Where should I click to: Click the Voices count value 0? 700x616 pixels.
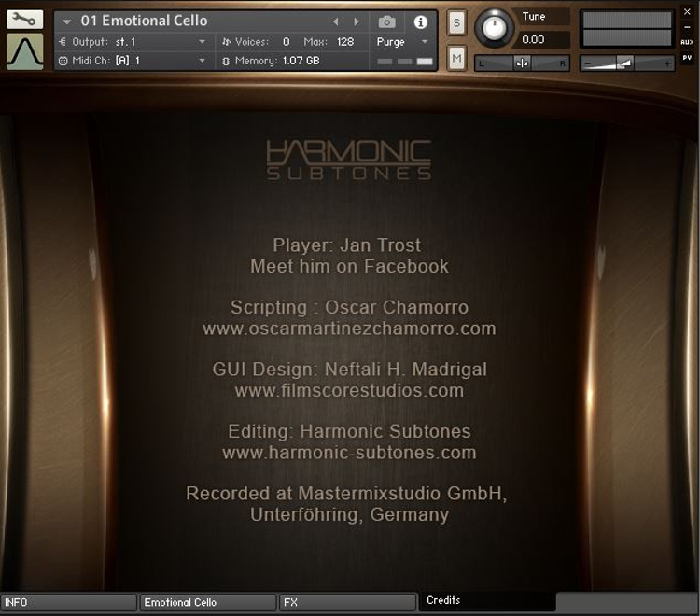(x=287, y=41)
